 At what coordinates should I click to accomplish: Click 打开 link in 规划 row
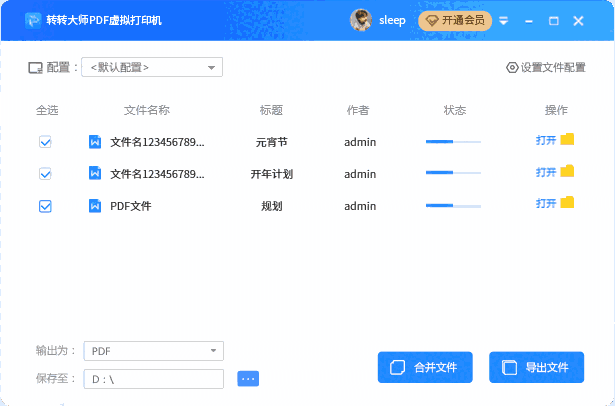(546, 203)
